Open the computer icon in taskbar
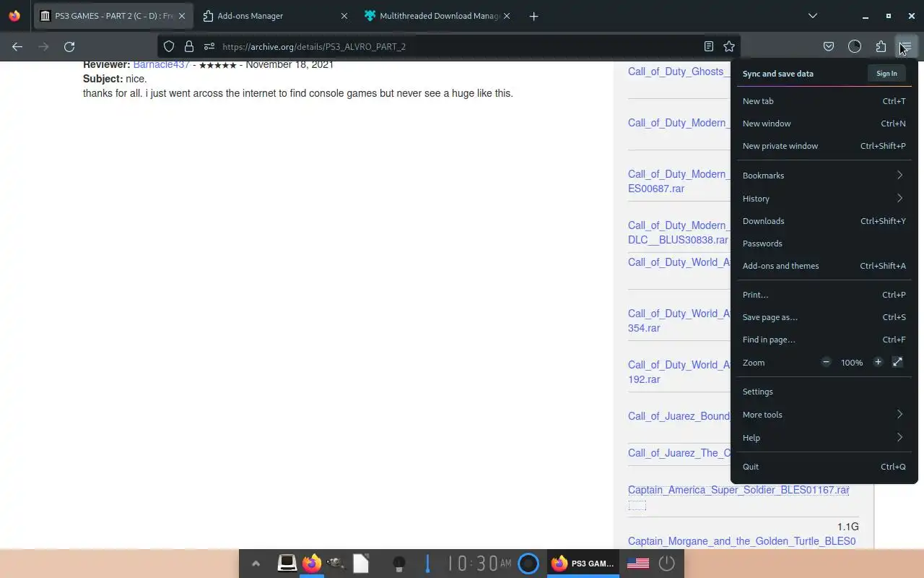Image resolution: width=924 pixels, height=578 pixels. [287, 563]
